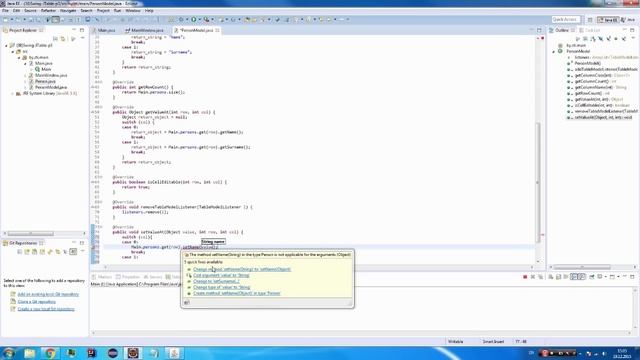640x360 pixels.
Task: Click Clone a Git repository link
Action: pos(36,302)
